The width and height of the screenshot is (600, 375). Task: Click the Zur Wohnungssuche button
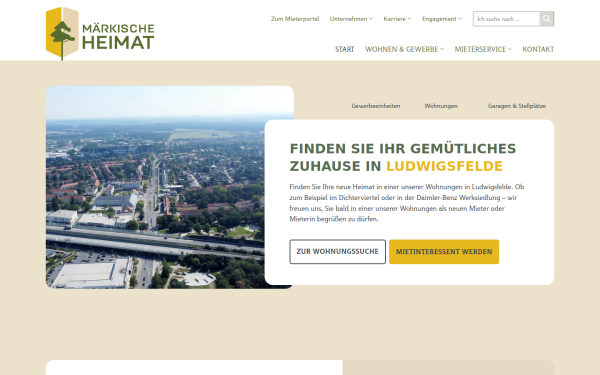click(338, 251)
